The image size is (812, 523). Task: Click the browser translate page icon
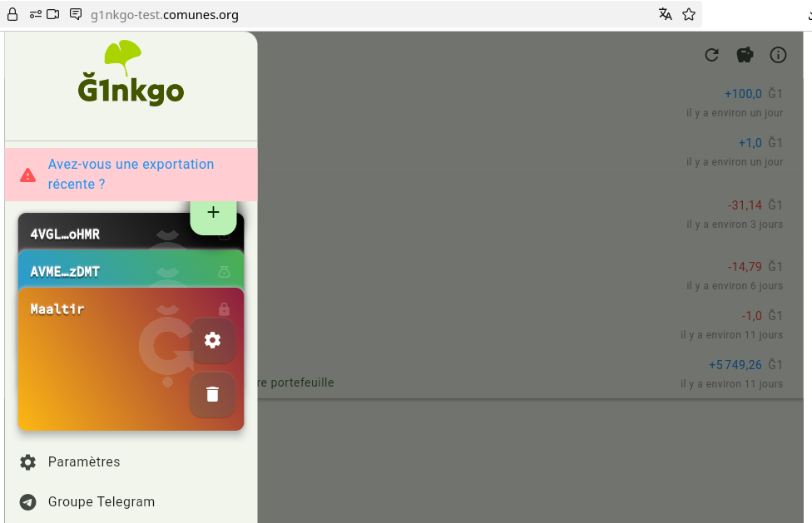click(x=665, y=14)
